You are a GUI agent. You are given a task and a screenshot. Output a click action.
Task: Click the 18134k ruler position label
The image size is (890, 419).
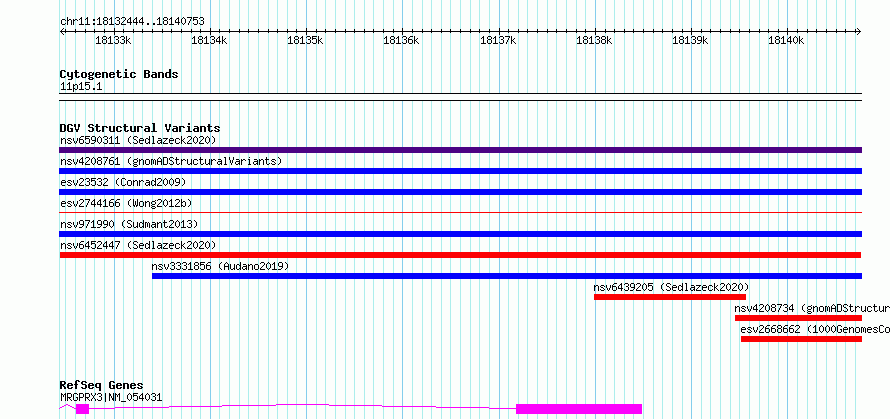click(x=209, y=40)
